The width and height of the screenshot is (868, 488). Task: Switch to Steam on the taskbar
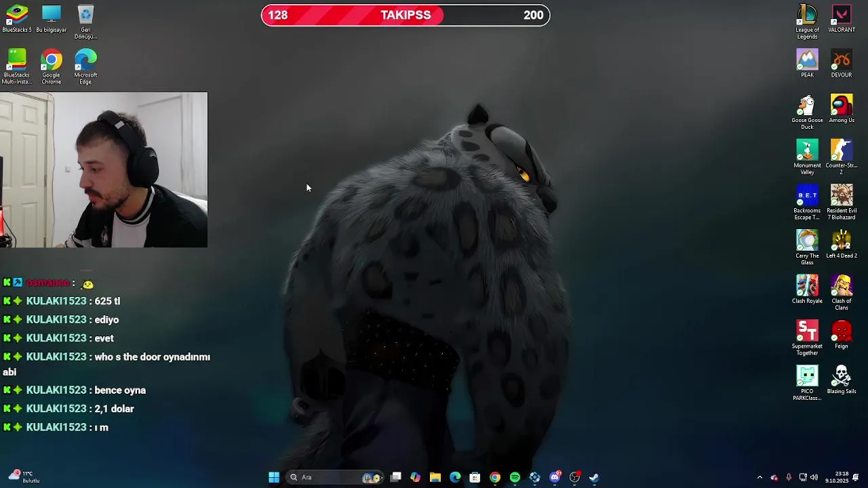(594, 477)
